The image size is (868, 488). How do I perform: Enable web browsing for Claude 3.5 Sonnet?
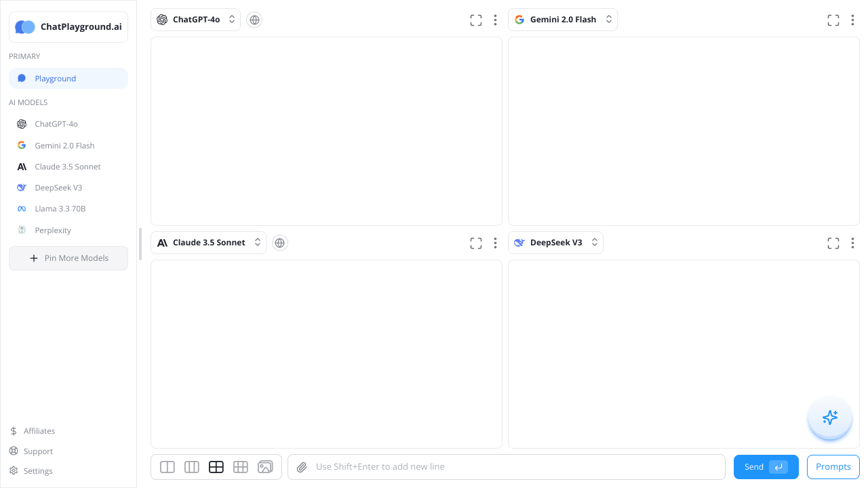tap(279, 242)
